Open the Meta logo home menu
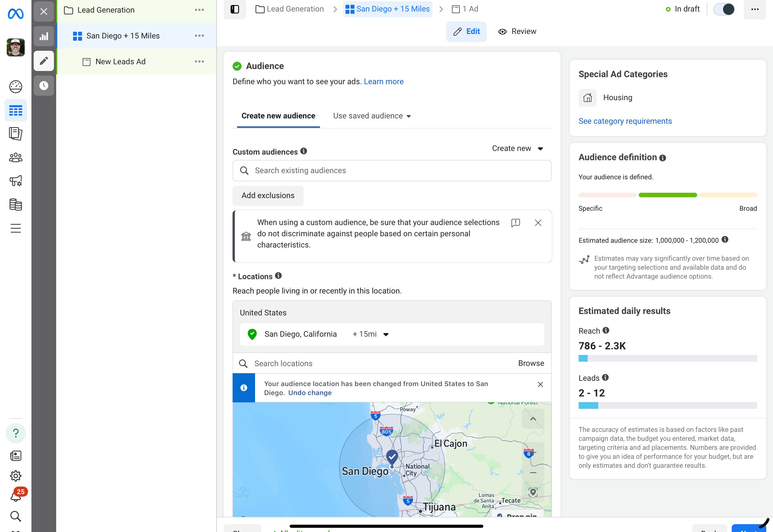Screen dimensions: 773x532 click(x=15, y=13)
